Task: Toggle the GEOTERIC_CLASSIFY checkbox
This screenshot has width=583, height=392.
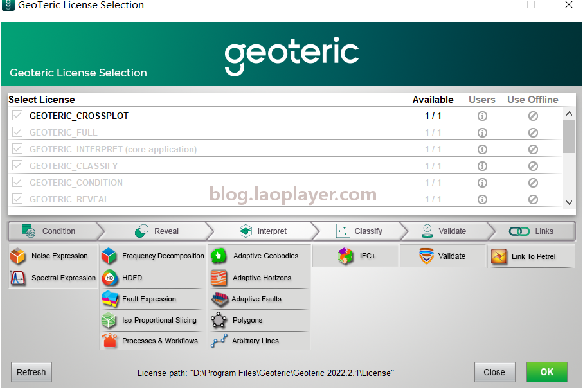Action: [x=17, y=165]
